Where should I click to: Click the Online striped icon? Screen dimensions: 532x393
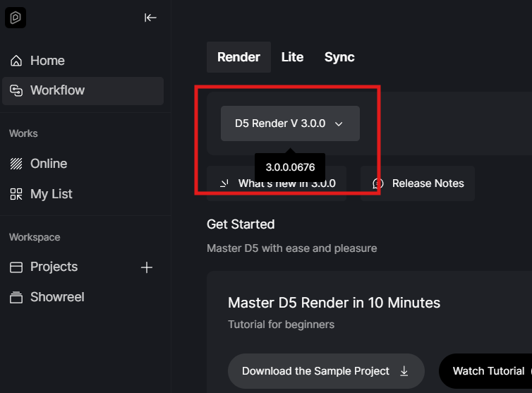click(16, 164)
